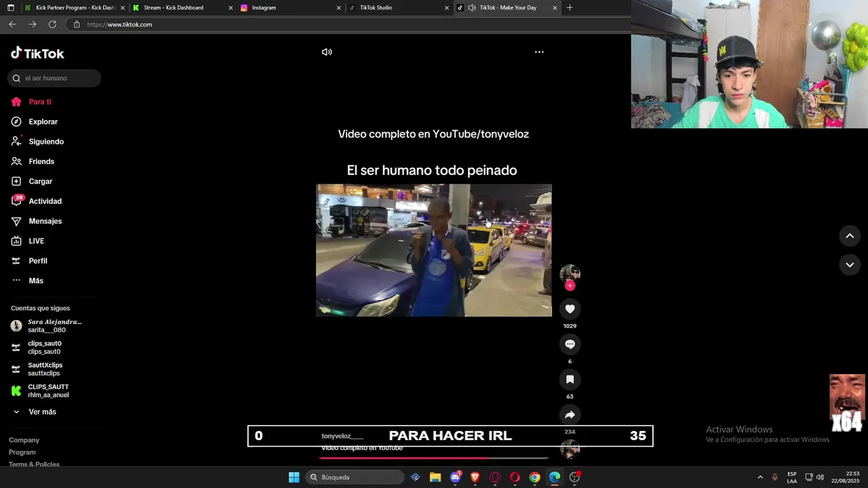Viewport: 868px width, 488px height.
Task: Open Windows Start menu
Action: click(x=294, y=477)
